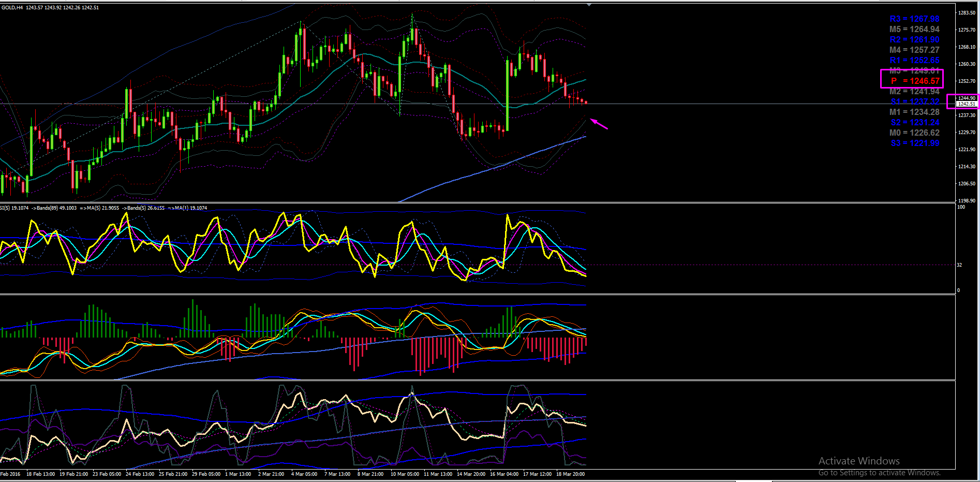Click the 1268.10 price on the scale
The width and height of the screenshot is (980, 482).
(x=967, y=47)
